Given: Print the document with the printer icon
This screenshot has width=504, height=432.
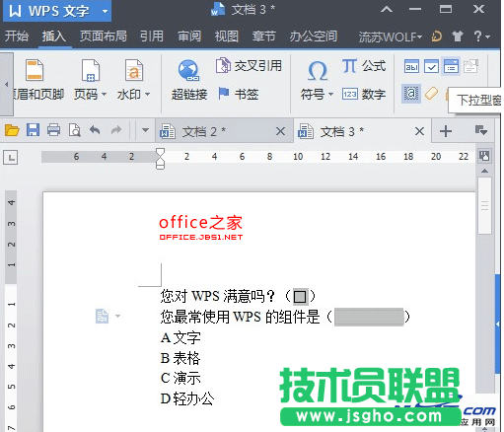Looking at the screenshot, I should (x=53, y=130).
